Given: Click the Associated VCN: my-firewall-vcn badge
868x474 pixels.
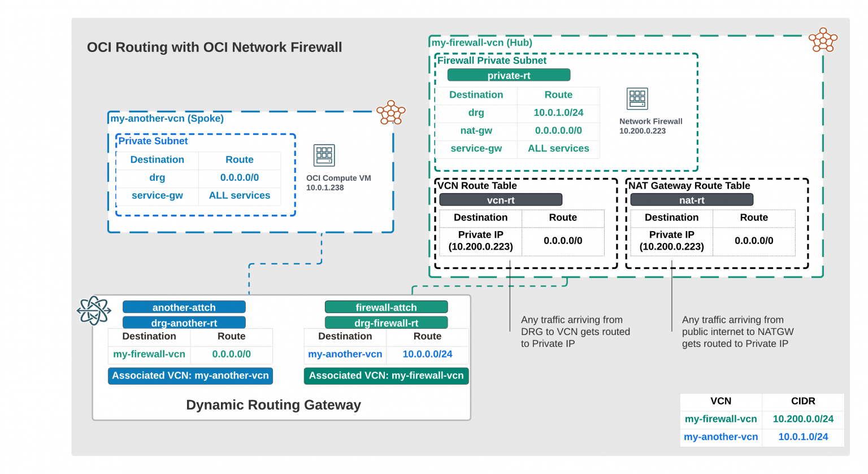Looking at the screenshot, I should click(x=386, y=376).
